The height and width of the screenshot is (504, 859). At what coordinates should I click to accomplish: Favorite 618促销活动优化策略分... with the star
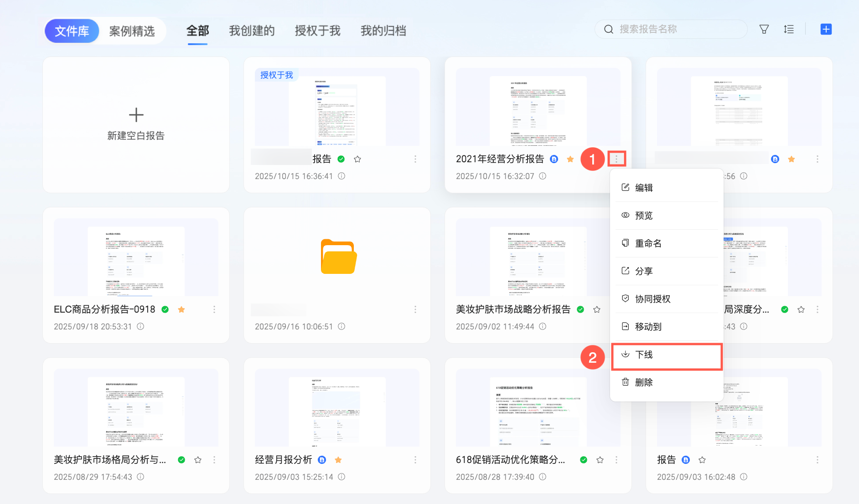[x=600, y=460]
